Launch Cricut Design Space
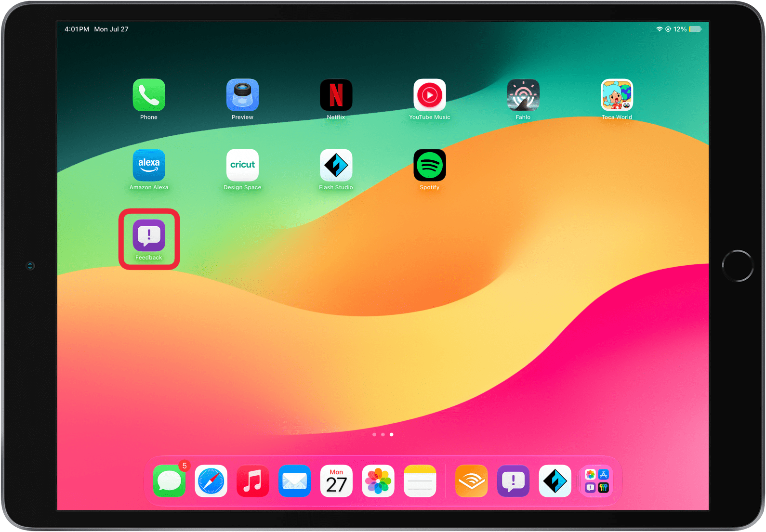 242,165
